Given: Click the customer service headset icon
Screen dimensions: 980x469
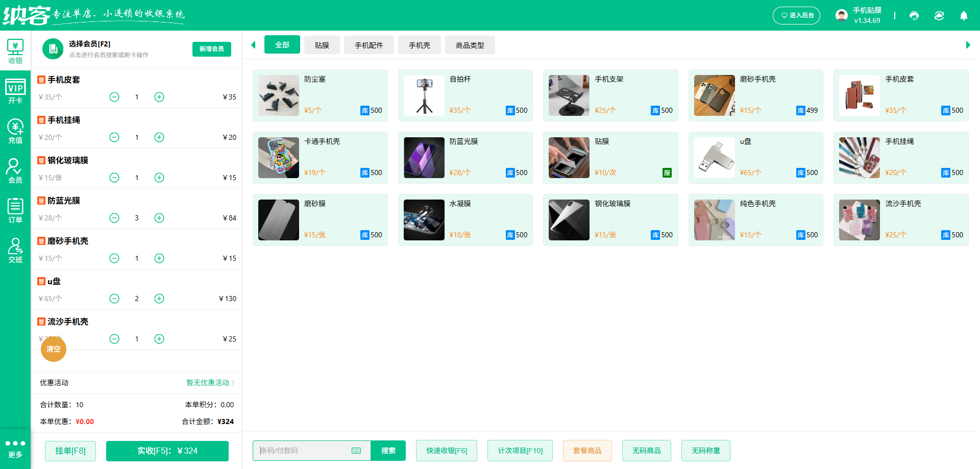Looking at the screenshot, I should 914,16.
